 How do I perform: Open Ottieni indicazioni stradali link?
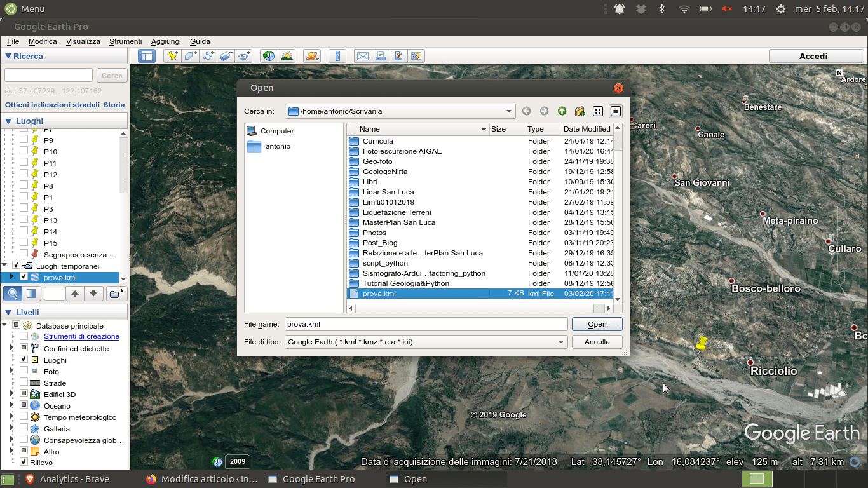(52, 105)
